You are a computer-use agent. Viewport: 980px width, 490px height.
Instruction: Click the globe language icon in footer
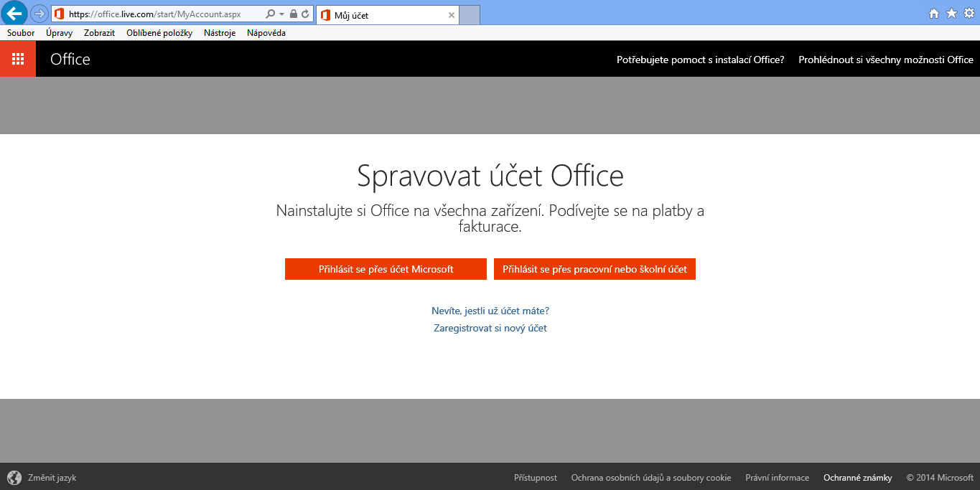click(14, 477)
